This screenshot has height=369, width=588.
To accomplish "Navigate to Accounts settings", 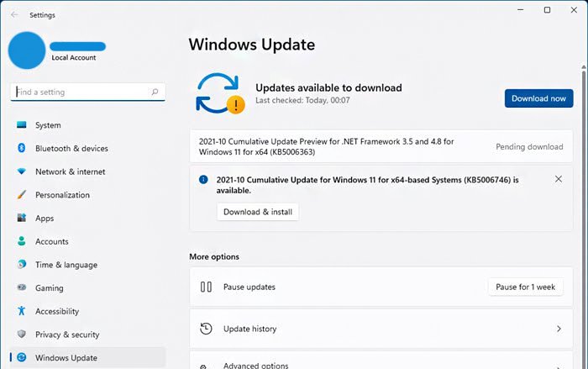I will [x=87, y=241].
